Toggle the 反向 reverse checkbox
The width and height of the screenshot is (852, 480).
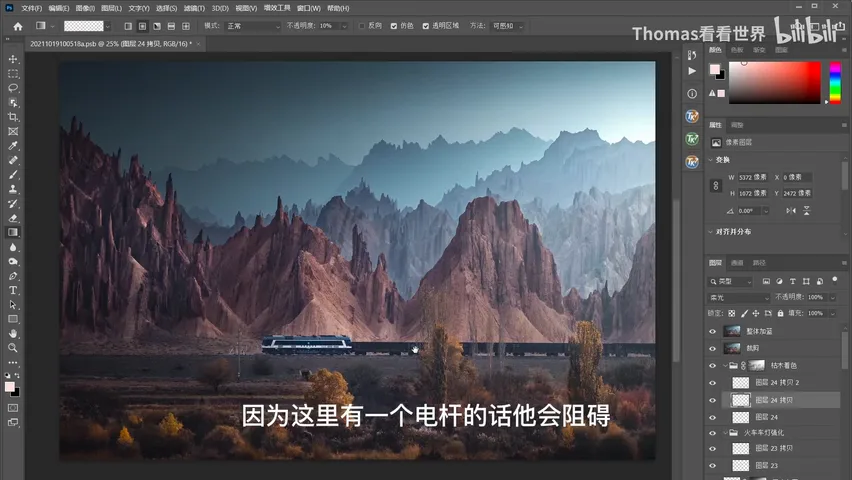pos(362,26)
